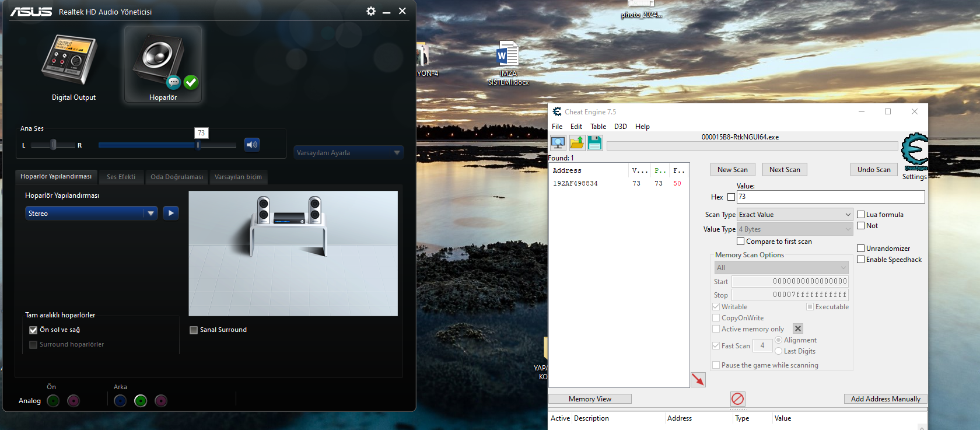
Task: Open the Help menu in Cheat Engine
Action: [x=642, y=127]
